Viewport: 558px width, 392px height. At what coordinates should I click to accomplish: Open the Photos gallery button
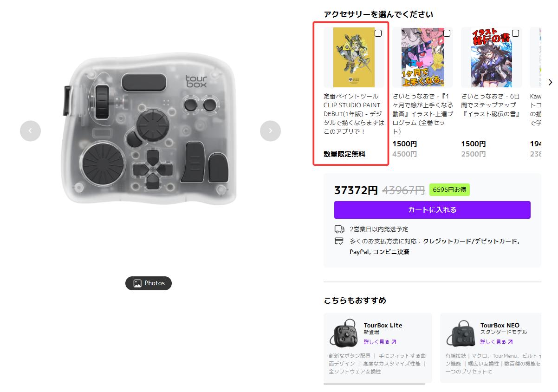(149, 283)
